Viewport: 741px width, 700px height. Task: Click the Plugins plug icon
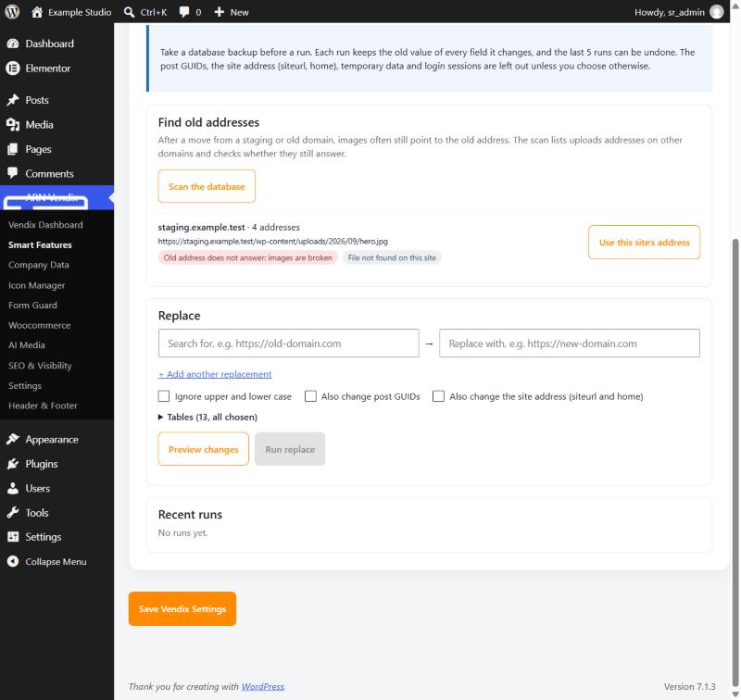point(13,463)
